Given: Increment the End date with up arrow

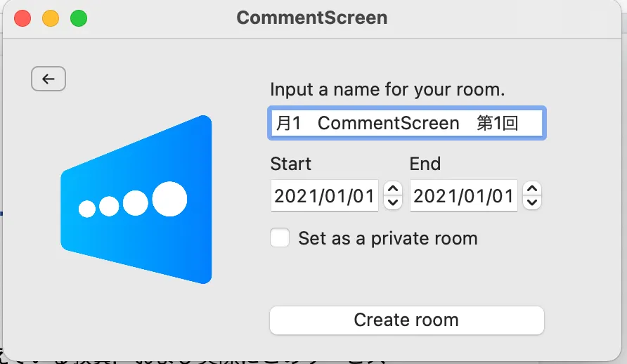Looking at the screenshot, I should coord(533,188).
